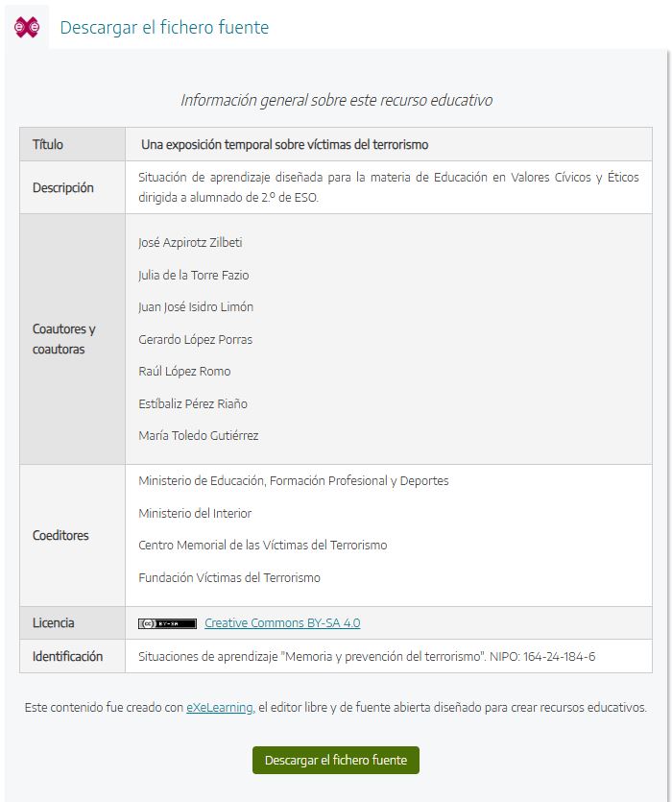Click author name María Toledo Gutiérrez
The height and width of the screenshot is (802, 672).
199,435
